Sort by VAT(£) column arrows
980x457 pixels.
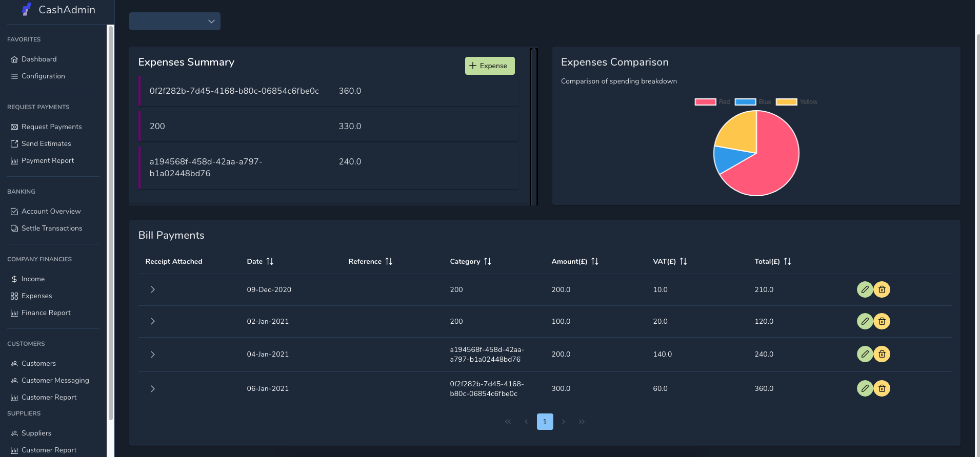click(683, 261)
